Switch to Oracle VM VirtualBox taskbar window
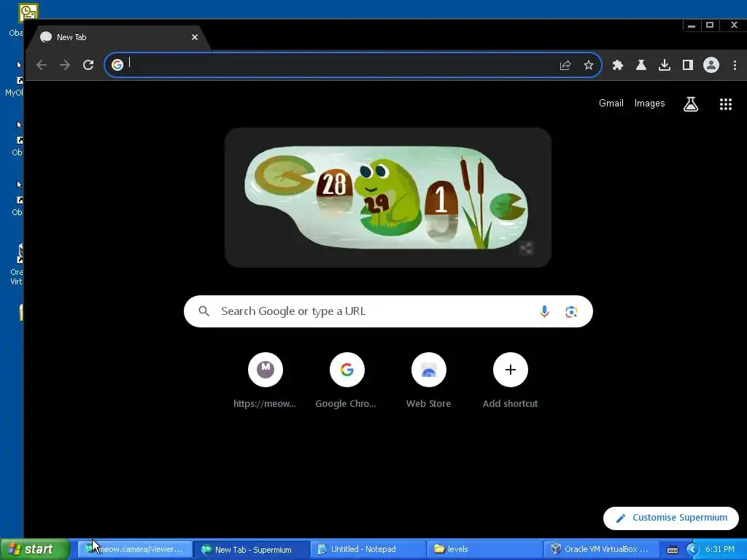747x560 pixels. point(602,549)
